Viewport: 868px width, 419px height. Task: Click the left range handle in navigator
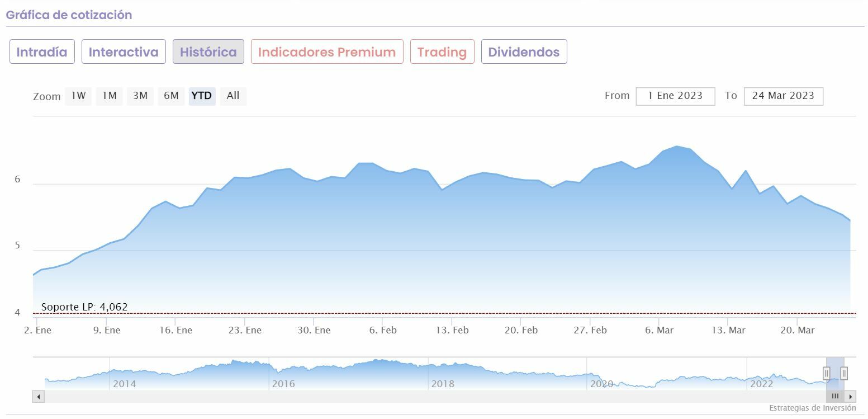[826, 373]
